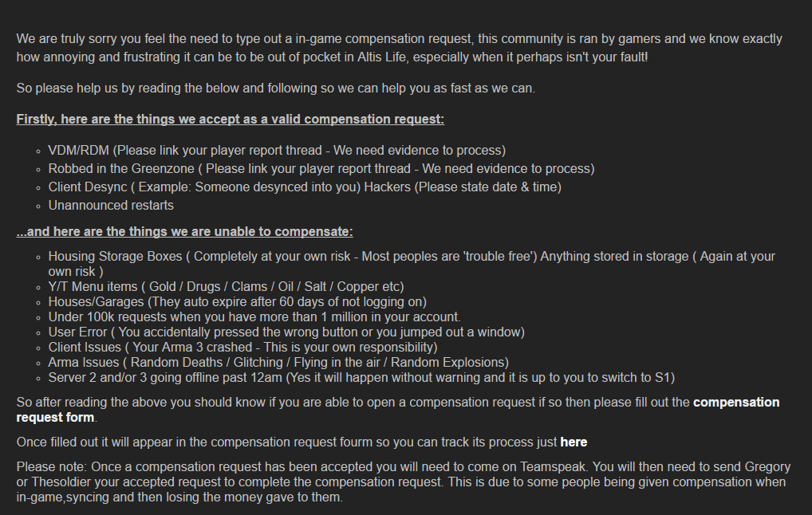Open the compensation request form link
This screenshot has height=515, width=812.
pos(736,402)
